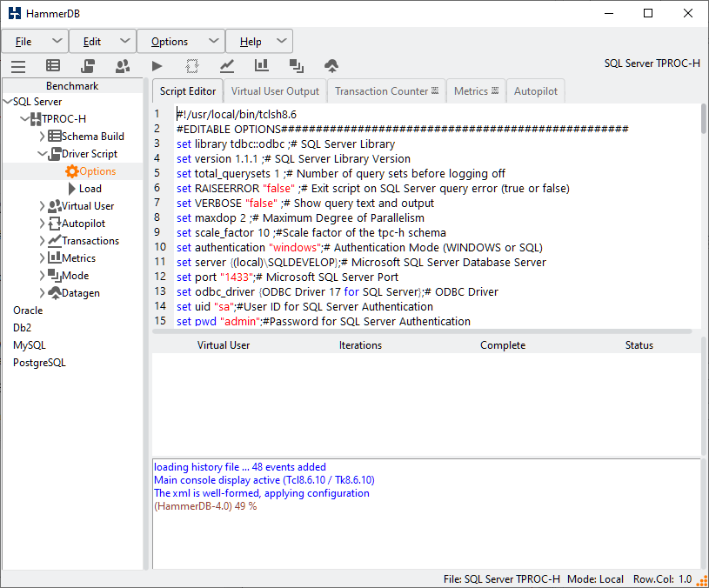The image size is (709, 588).
Task: Expand the Virtual User node
Action: click(x=42, y=206)
